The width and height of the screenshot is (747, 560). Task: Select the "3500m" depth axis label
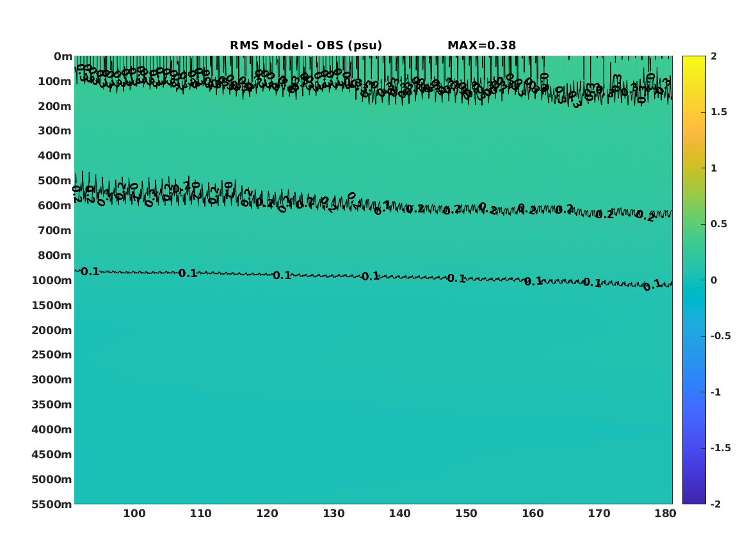(x=52, y=404)
